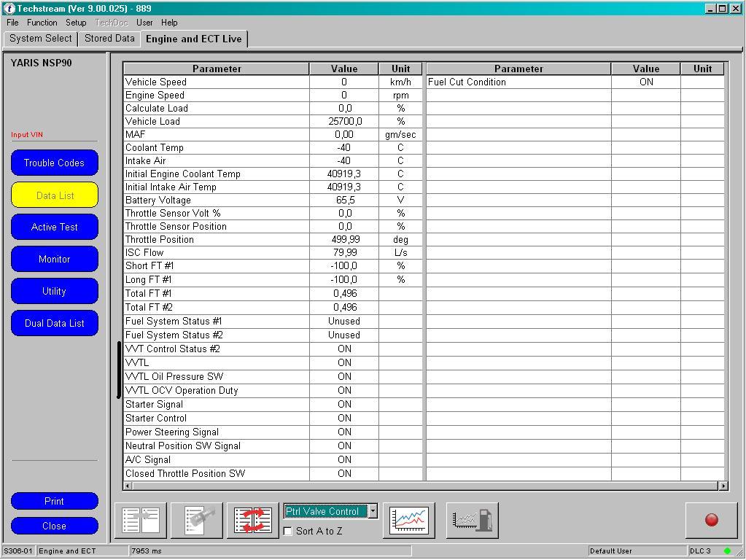Open the Ptrl Valve Control dropdown
The image size is (746, 560).
373,511
